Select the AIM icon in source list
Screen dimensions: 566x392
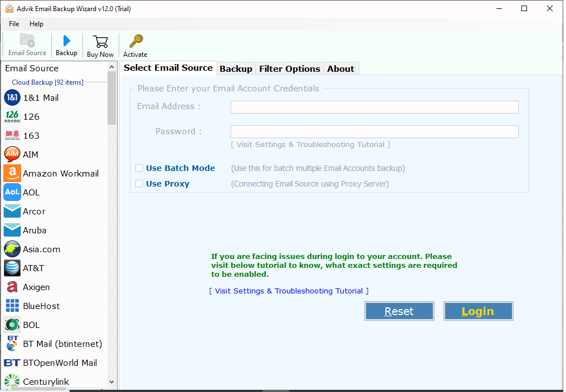(12, 154)
